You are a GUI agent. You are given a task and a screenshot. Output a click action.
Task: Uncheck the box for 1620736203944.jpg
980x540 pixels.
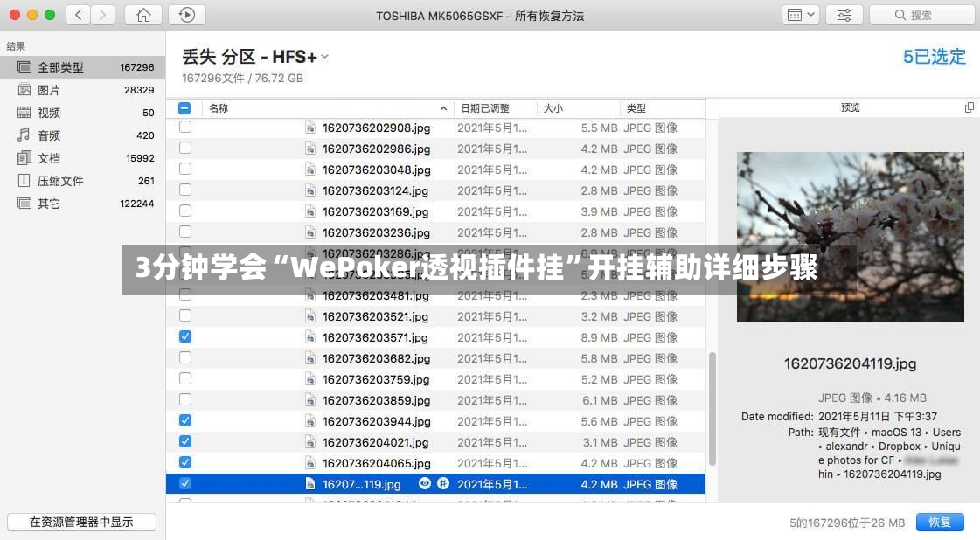click(x=185, y=420)
